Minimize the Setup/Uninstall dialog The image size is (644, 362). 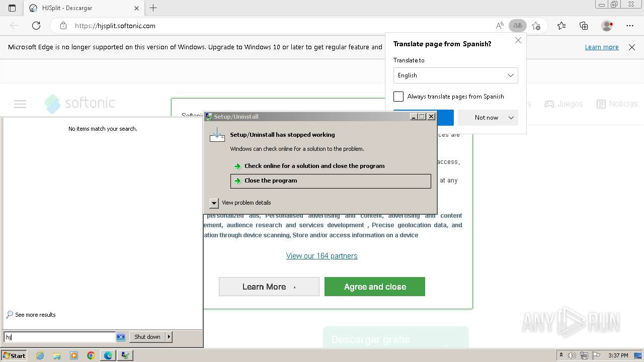point(414,117)
